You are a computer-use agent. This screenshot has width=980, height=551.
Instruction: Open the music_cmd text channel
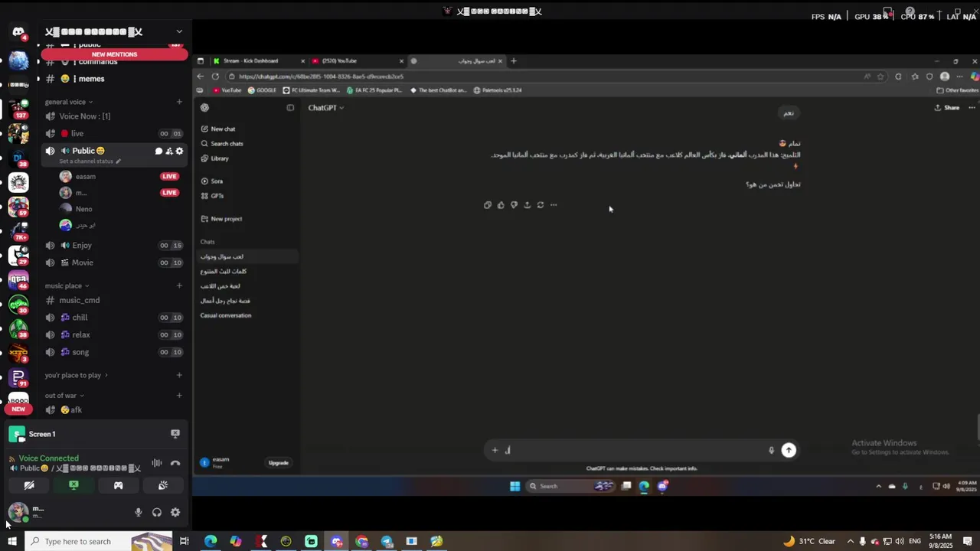(x=114, y=300)
